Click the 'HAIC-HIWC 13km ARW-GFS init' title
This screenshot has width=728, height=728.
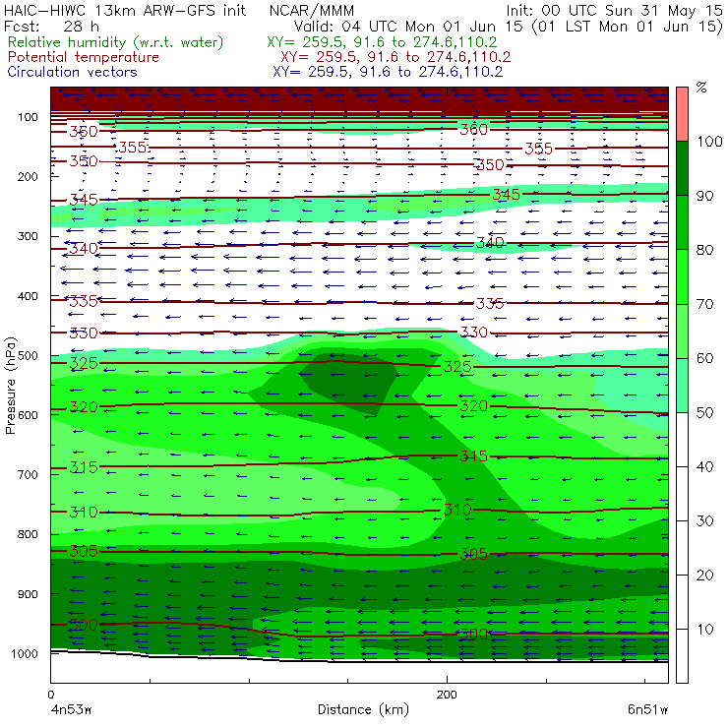[125, 10]
